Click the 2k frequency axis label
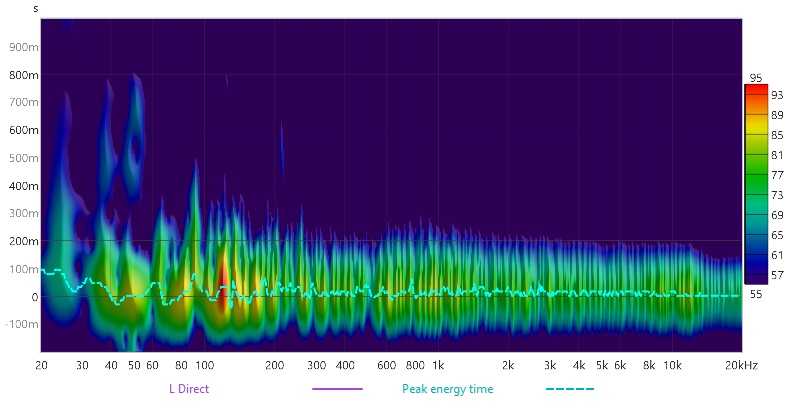 point(508,365)
